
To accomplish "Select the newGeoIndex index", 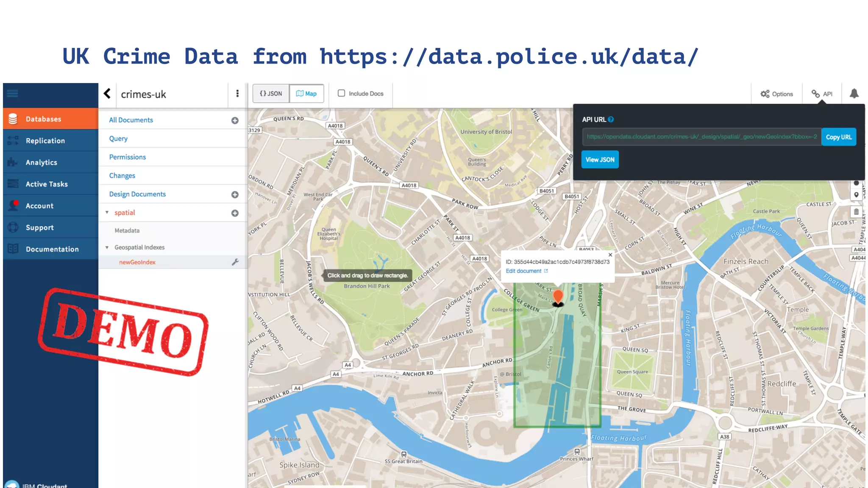I will (x=137, y=262).
